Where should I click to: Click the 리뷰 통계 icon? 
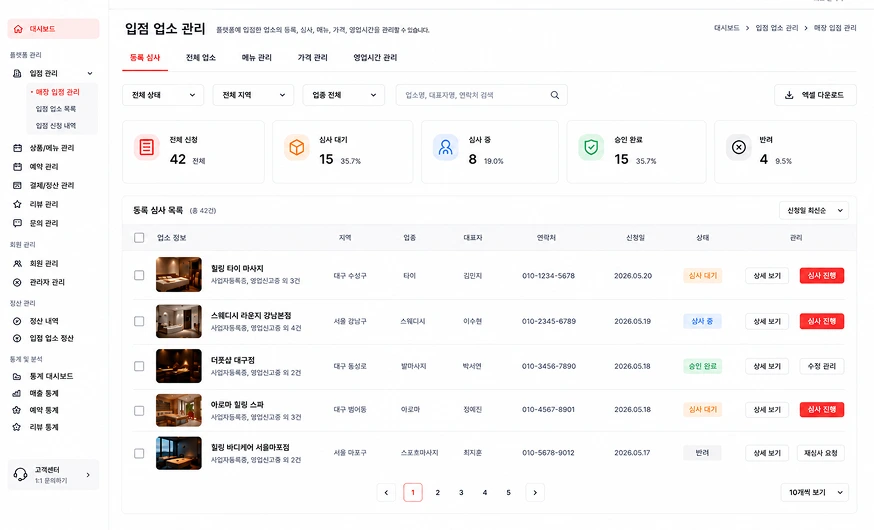17,427
